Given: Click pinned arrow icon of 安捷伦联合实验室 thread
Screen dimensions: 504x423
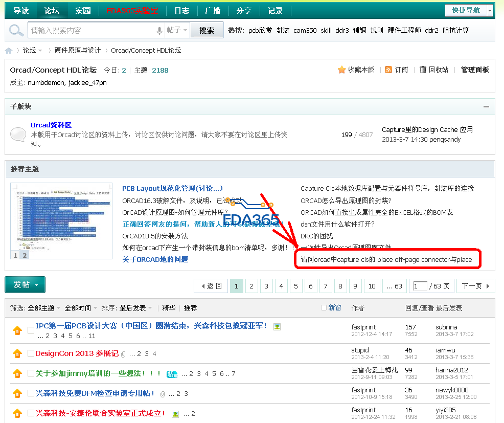Looking at the screenshot, I should pos(17,413).
